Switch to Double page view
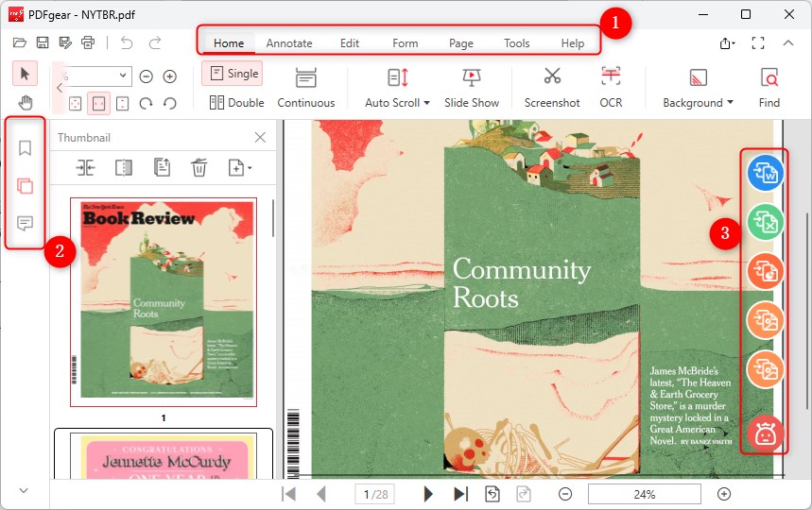Image resolution: width=812 pixels, height=510 pixels. click(236, 102)
